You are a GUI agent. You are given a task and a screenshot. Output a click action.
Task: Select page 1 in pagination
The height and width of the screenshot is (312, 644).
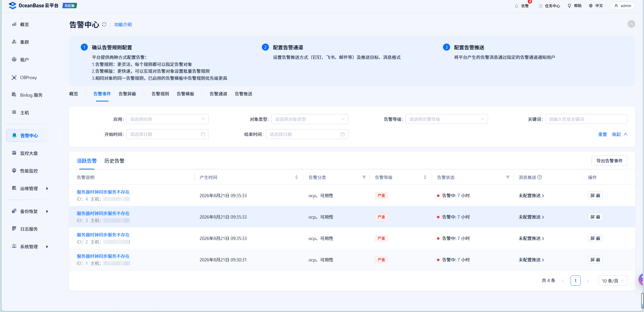pyautogui.click(x=575, y=281)
